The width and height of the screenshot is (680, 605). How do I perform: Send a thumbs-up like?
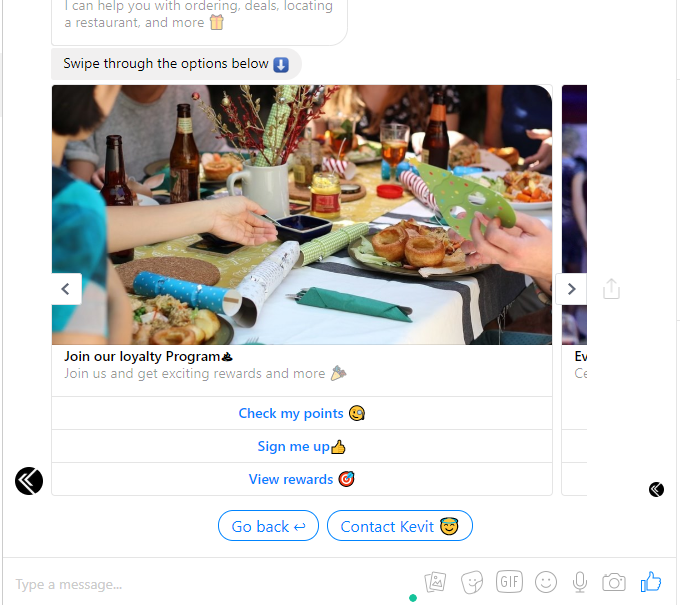[651, 581]
